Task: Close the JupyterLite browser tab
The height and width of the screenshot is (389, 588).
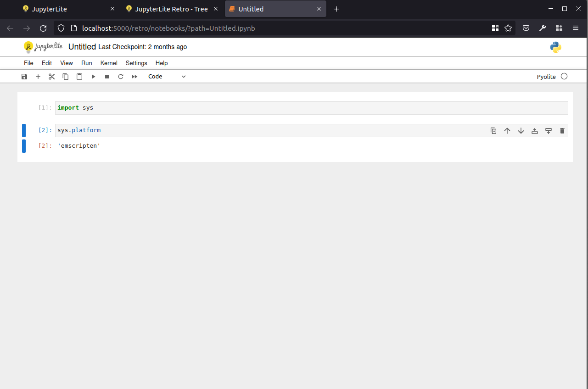Action: [x=112, y=9]
